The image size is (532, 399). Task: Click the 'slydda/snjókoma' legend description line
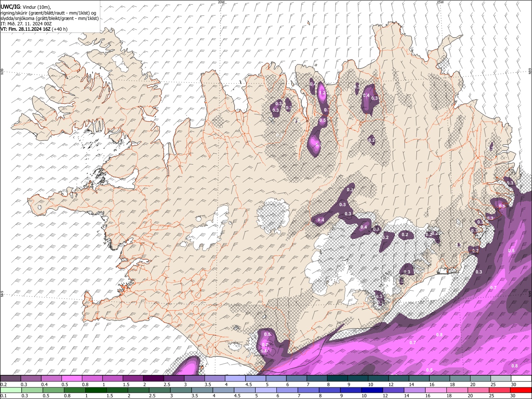(50, 18)
